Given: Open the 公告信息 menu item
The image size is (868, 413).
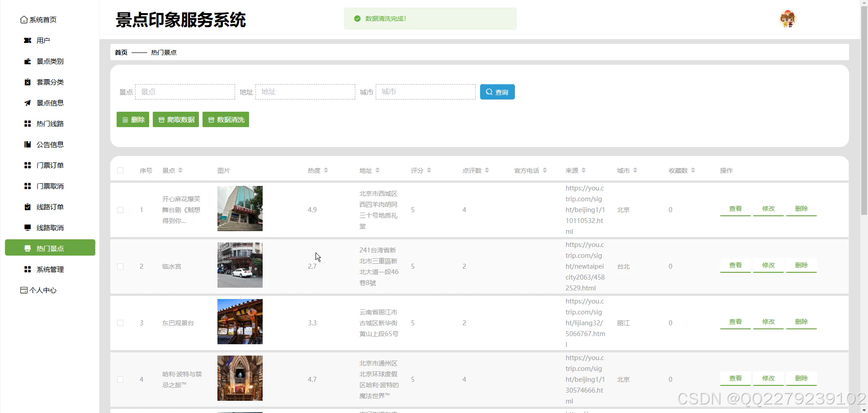Looking at the screenshot, I should (50, 144).
